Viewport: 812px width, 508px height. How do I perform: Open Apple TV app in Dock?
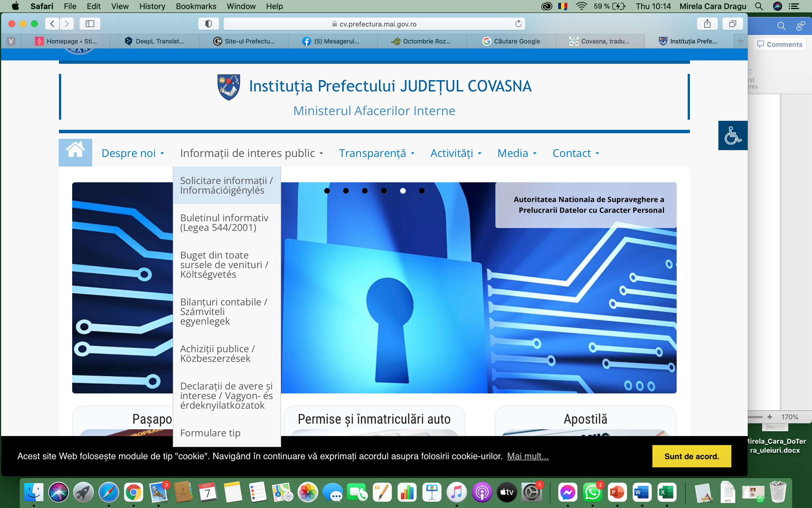(507, 492)
